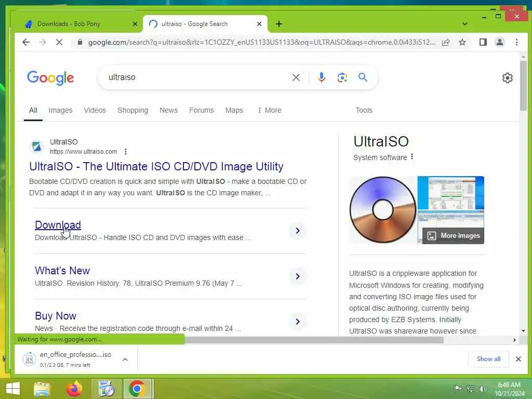The height and width of the screenshot is (399, 532).
Task: Expand the What's New sitelink chevron
Action: [298, 276]
